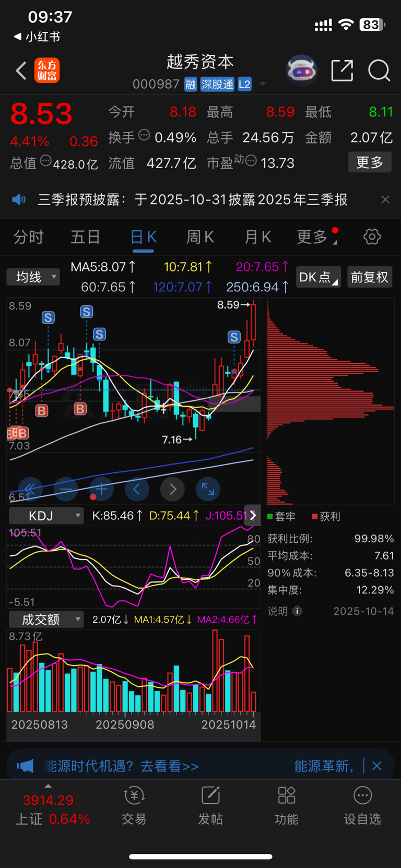Tap the fullscreen expand chart icon

point(208,489)
